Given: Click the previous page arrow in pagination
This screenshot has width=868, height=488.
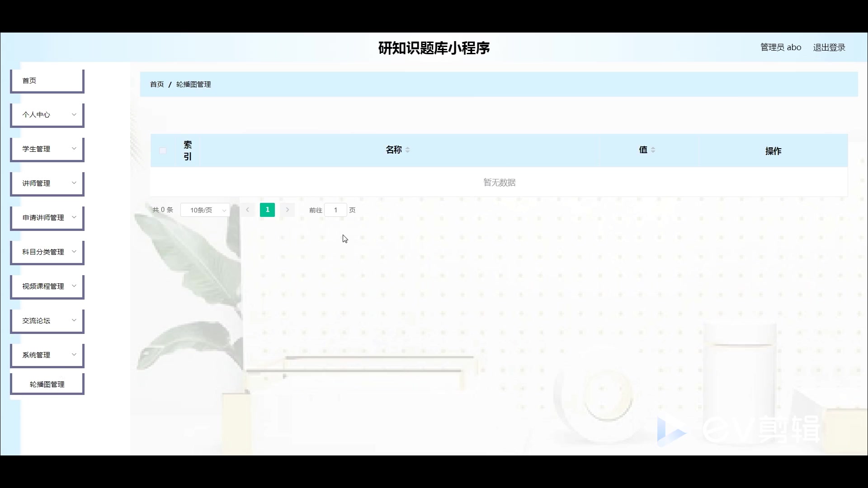Looking at the screenshot, I should pos(247,210).
